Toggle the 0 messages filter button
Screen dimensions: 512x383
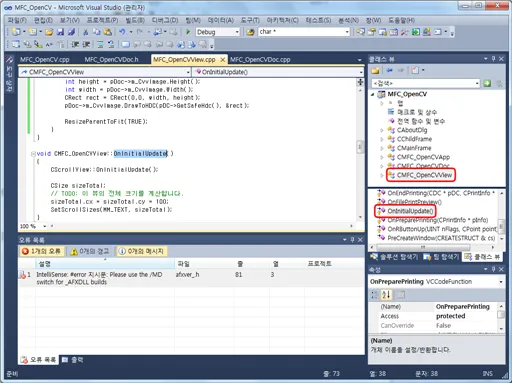(x=142, y=251)
